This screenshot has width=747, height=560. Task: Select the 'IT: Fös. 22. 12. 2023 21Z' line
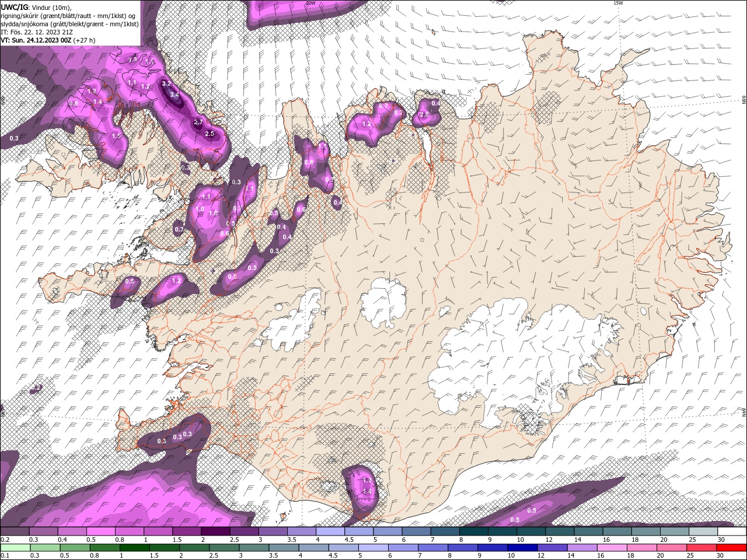pyautogui.click(x=36, y=32)
